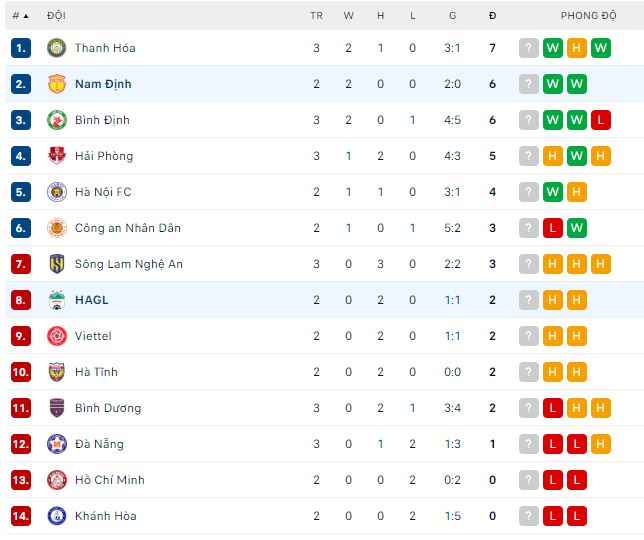Click the Khánh Hòa team logo

[x=56, y=516]
